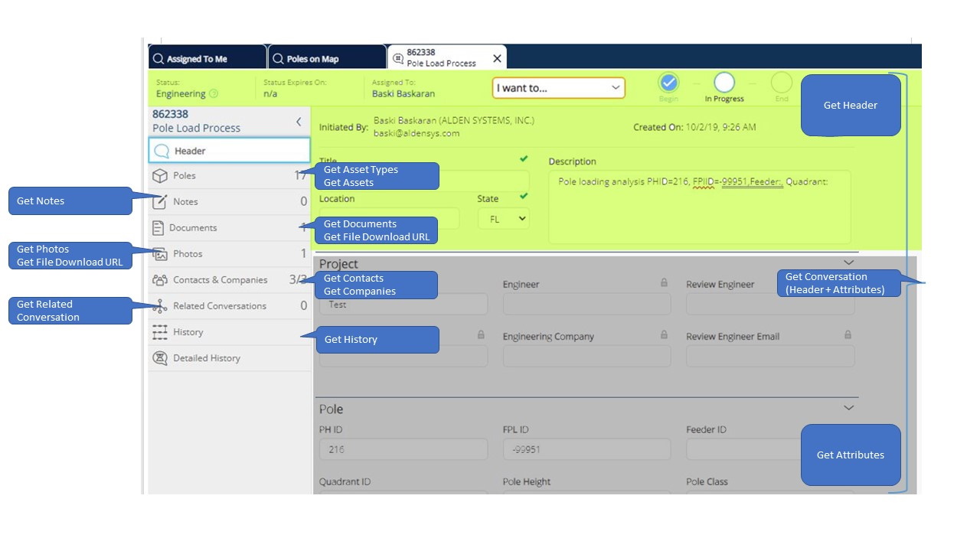Click the help icon beside Engineering status

pyautogui.click(x=214, y=94)
